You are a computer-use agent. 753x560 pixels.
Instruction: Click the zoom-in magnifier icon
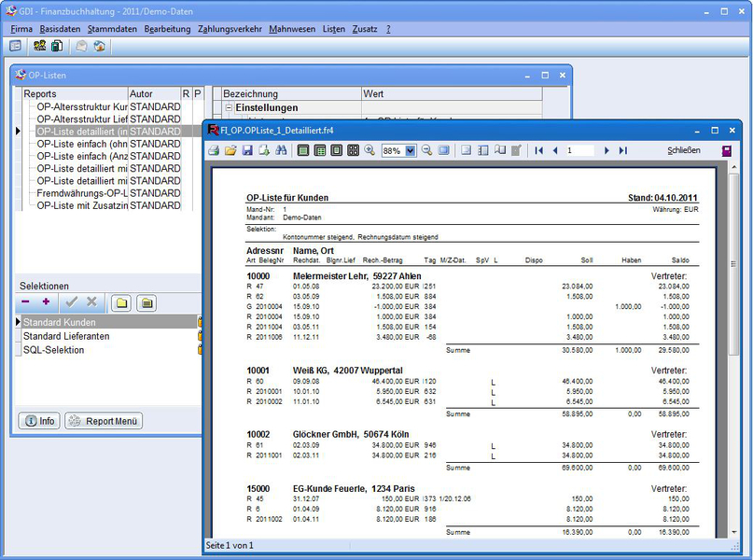[370, 150]
